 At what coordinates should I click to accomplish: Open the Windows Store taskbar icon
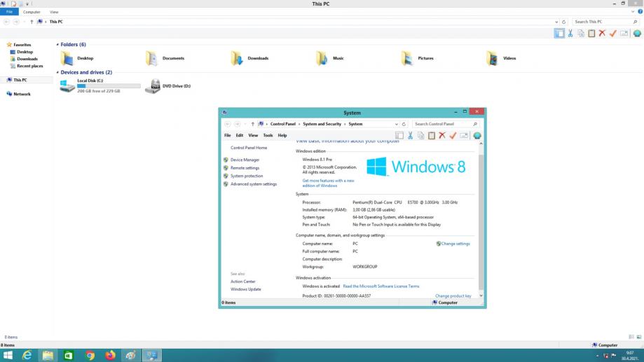(x=68, y=355)
